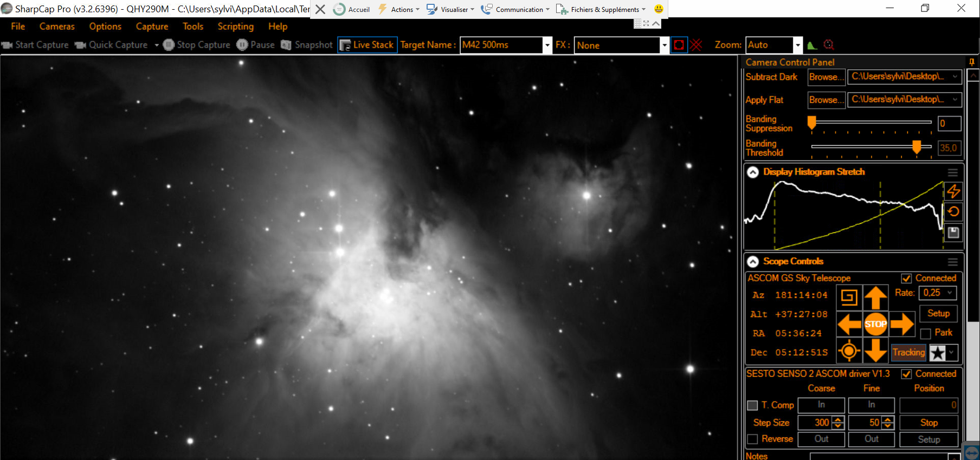
Task: Click the Banding Suppression value field
Action: tap(949, 124)
